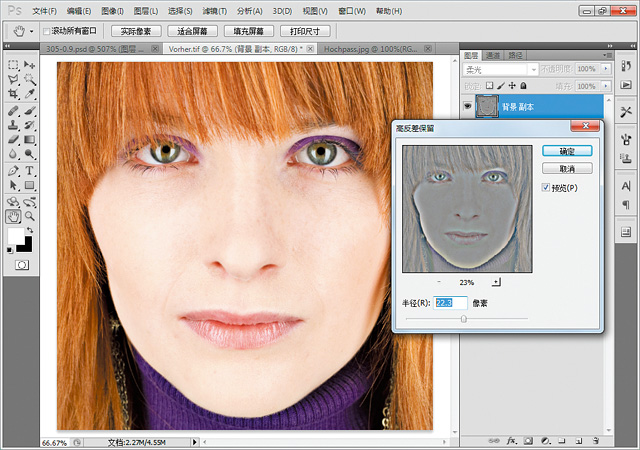Viewport: 640px width, 450px height.
Task: Select the Polygonal Lasso tool
Action: 13,79
